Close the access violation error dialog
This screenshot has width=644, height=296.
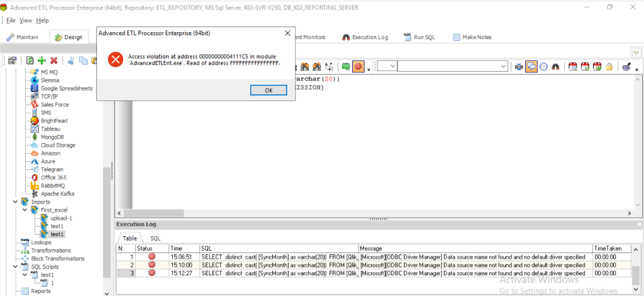(x=287, y=33)
